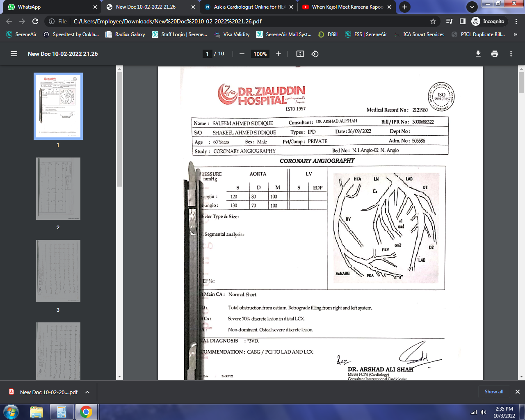The width and height of the screenshot is (525, 420).
Task: Download the PDF file
Action: coord(478,54)
